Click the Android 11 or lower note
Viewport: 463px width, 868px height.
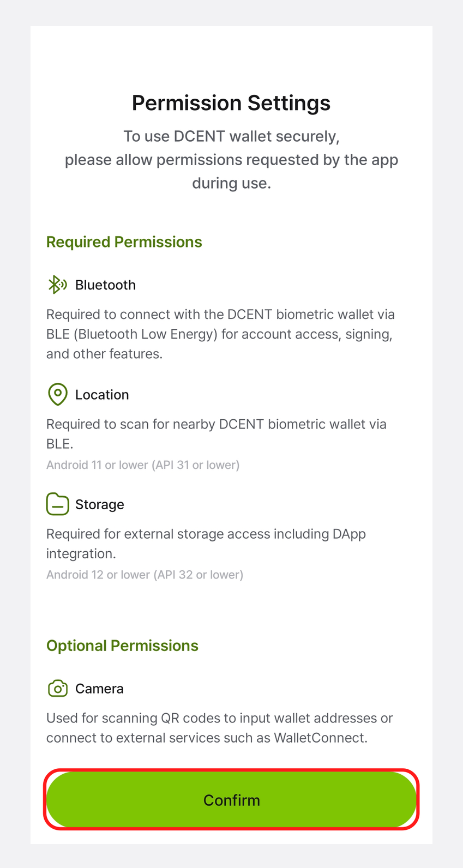143,465
